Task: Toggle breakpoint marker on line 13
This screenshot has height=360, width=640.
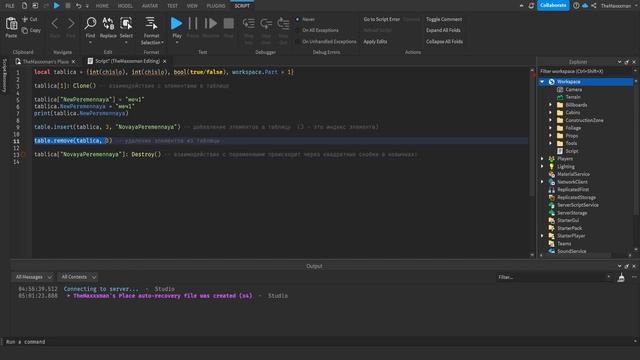Action: click(x=23, y=155)
